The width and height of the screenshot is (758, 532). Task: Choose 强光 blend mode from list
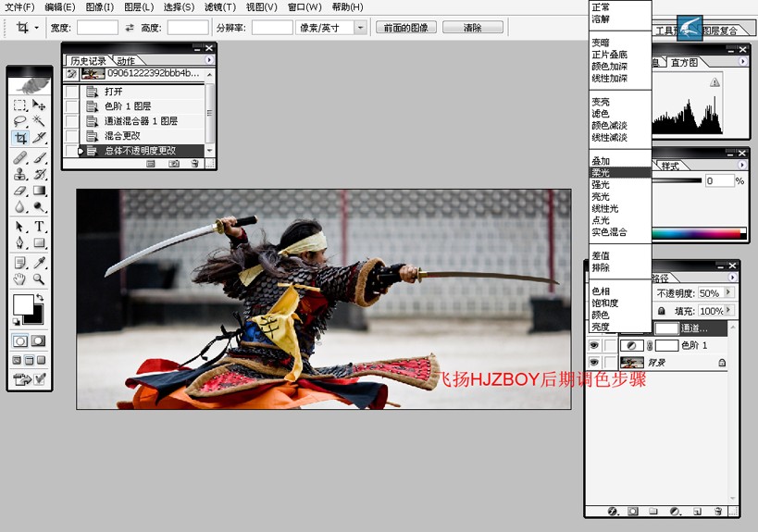[x=601, y=185]
